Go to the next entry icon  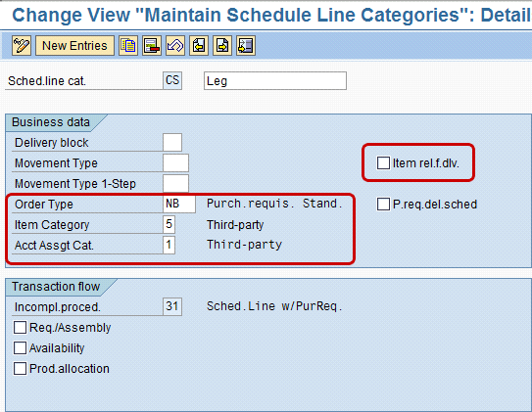coord(222,45)
